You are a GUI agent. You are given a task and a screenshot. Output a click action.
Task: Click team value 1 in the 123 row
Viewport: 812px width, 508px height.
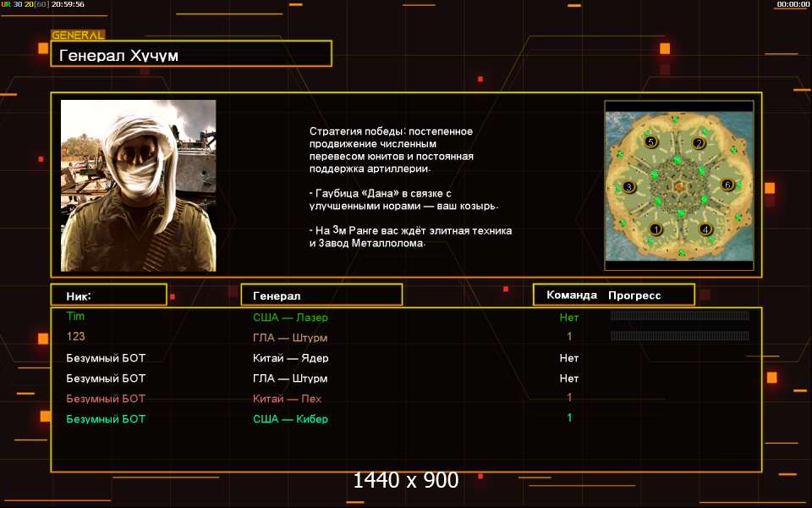[x=569, y=336]
